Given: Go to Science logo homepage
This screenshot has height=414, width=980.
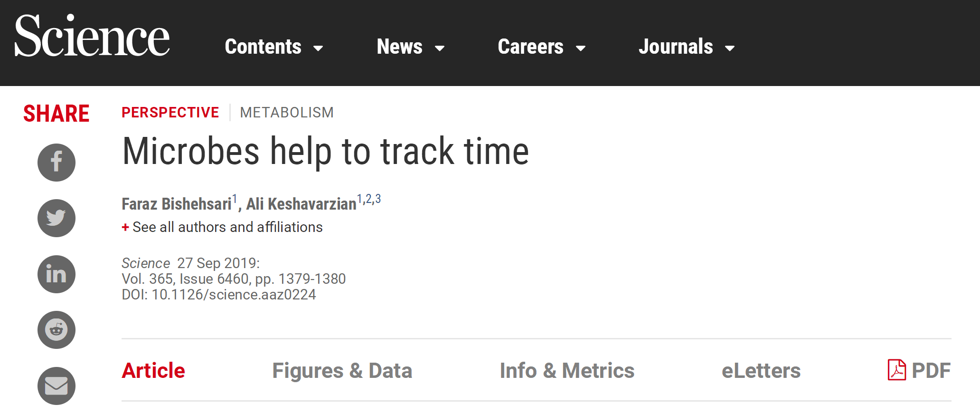Looking at the screenshot, I should coord(92,36).
